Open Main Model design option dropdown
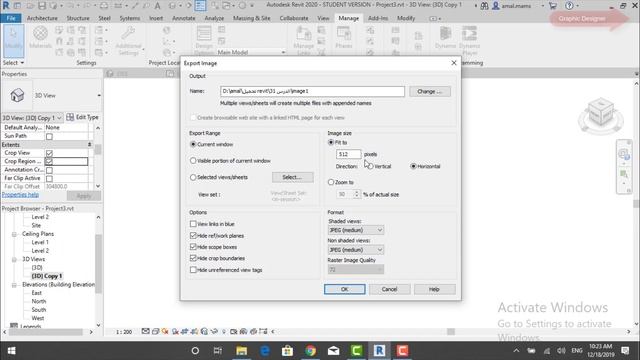This screenshot has width=640, height=360. [250, 52]
